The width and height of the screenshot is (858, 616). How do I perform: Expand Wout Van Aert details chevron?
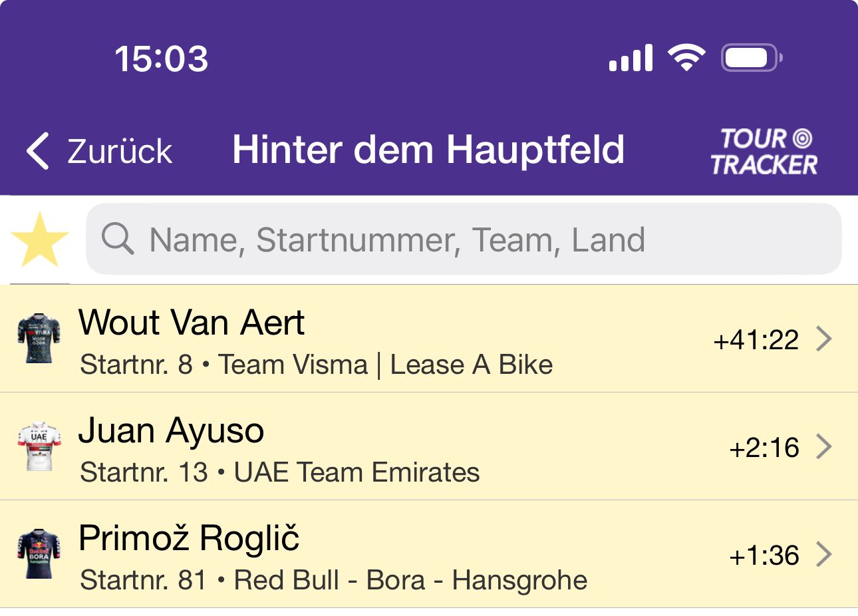coord(824,339)
